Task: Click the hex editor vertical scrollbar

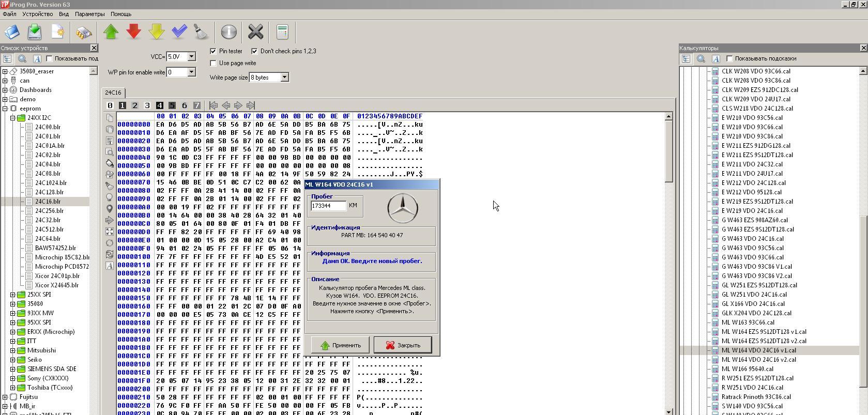Action: coord(668,264)
